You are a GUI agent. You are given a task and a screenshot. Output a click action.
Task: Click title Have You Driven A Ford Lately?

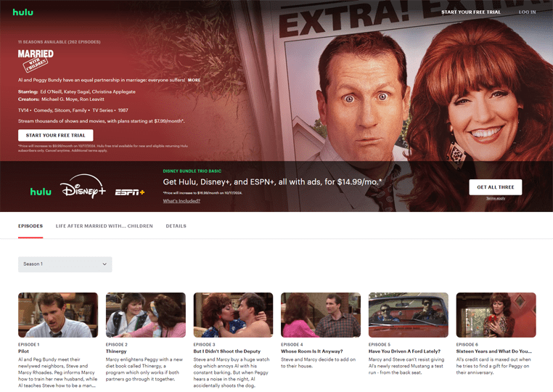coord(404,351)
